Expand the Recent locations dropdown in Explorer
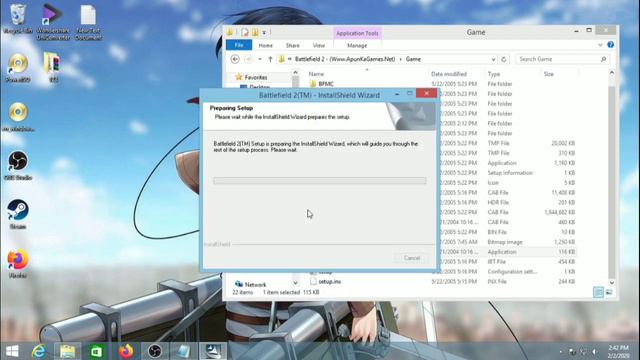 click(x=260, y=59)
